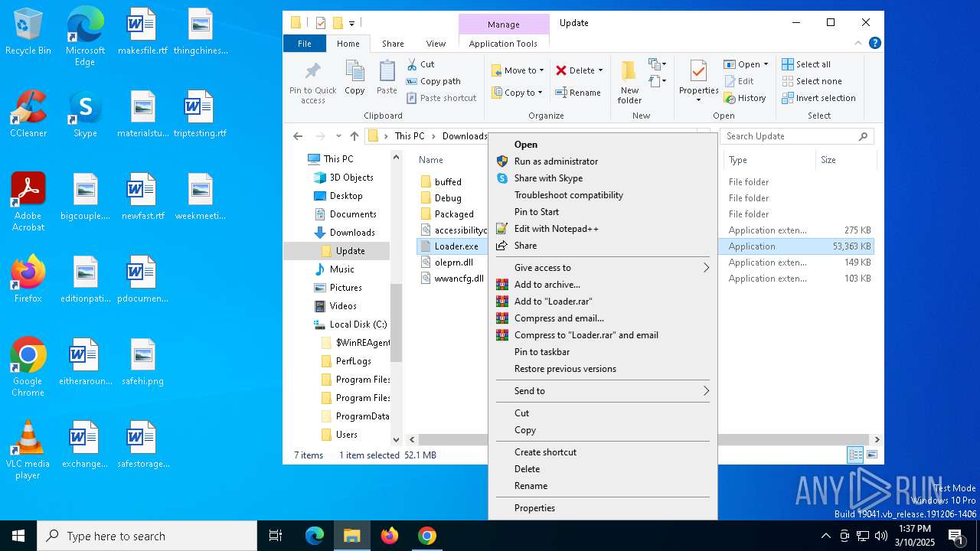Click the Adobe Acrobat desktop icon
Screen dimensions: 980x551
coord(28,202)
